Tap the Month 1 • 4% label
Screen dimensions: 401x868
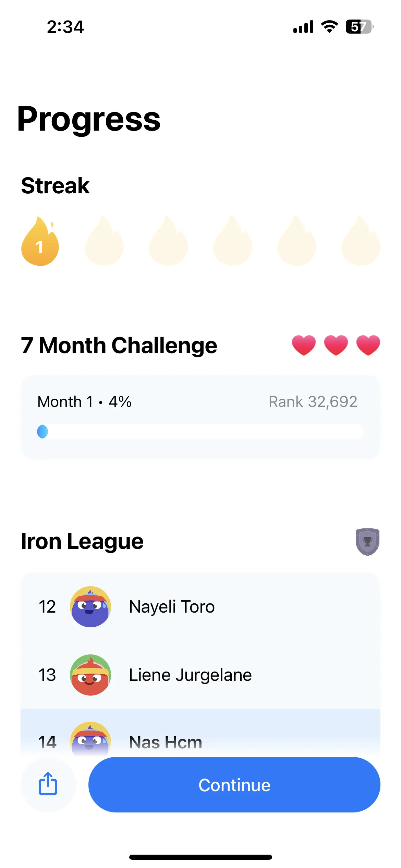85,402
